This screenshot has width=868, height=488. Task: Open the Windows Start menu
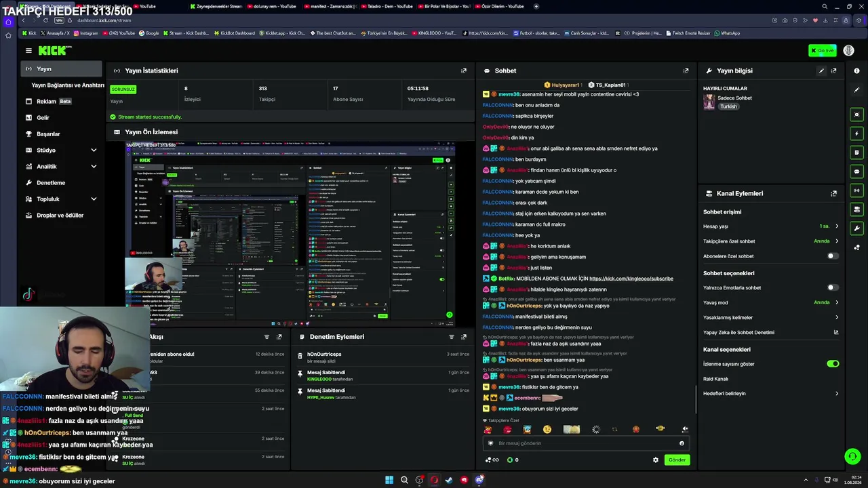point(389,480)
